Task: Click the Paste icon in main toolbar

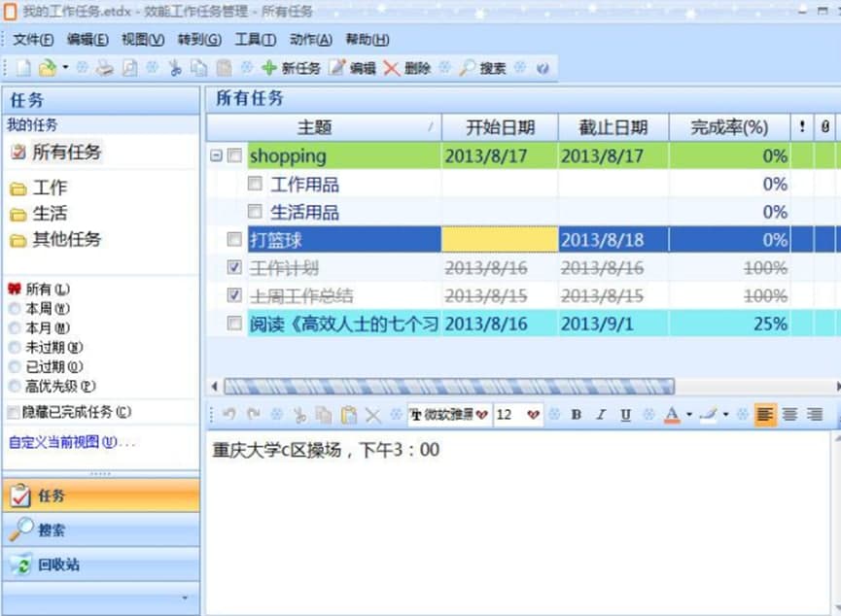Action: pyautogui.click(x=224, y=68)
